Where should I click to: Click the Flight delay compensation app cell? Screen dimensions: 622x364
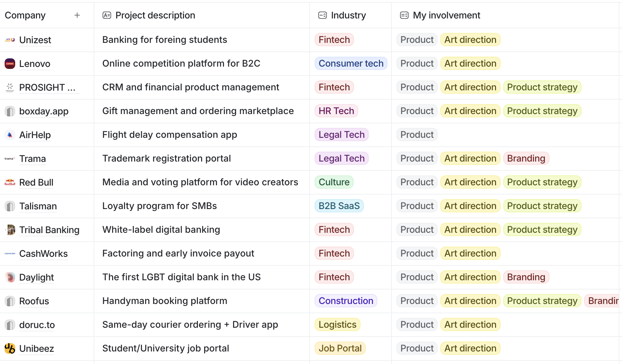(x=170, y=135)
